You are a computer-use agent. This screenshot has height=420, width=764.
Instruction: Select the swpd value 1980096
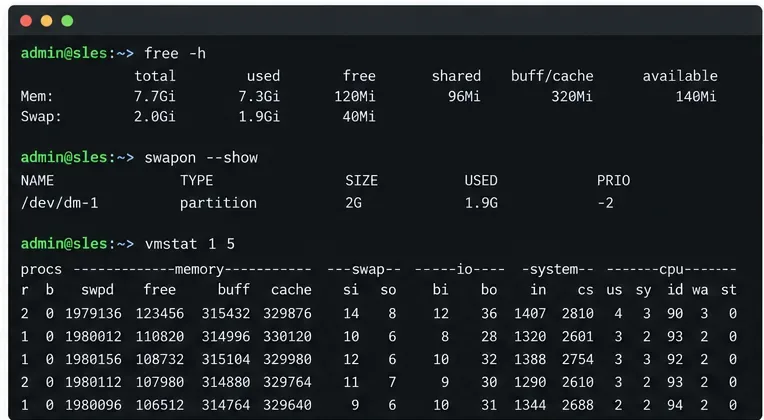click(x=94, y=405)
